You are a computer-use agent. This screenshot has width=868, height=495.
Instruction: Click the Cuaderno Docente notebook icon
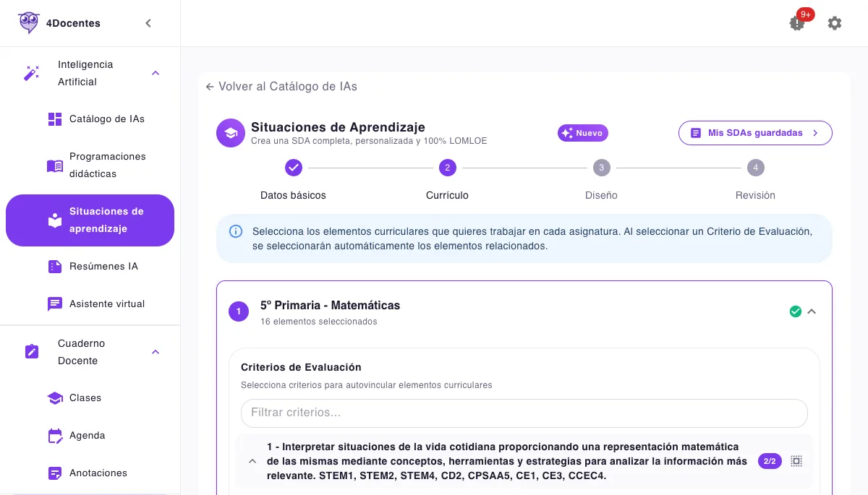tap(32, 352)
